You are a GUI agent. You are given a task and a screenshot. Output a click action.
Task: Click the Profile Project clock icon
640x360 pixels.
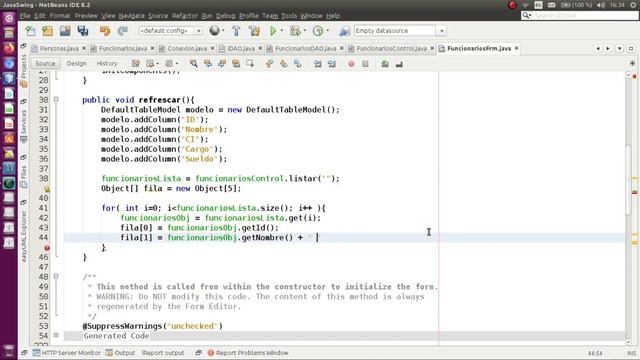(x=318, y=31)
